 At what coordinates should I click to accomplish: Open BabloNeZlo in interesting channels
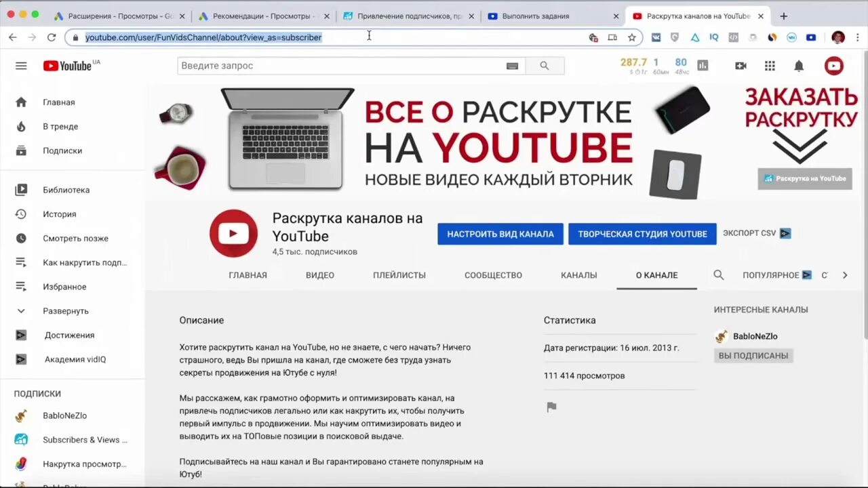point(755,336)
